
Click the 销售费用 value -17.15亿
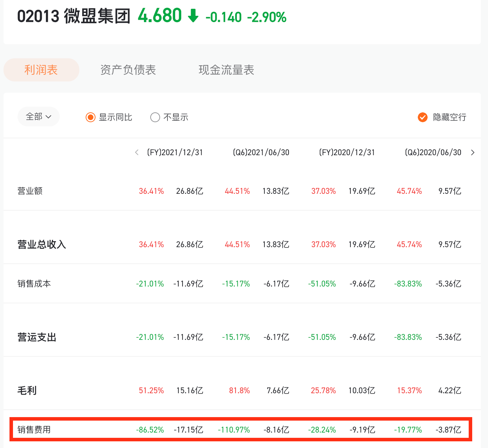[x=189, y=430]
